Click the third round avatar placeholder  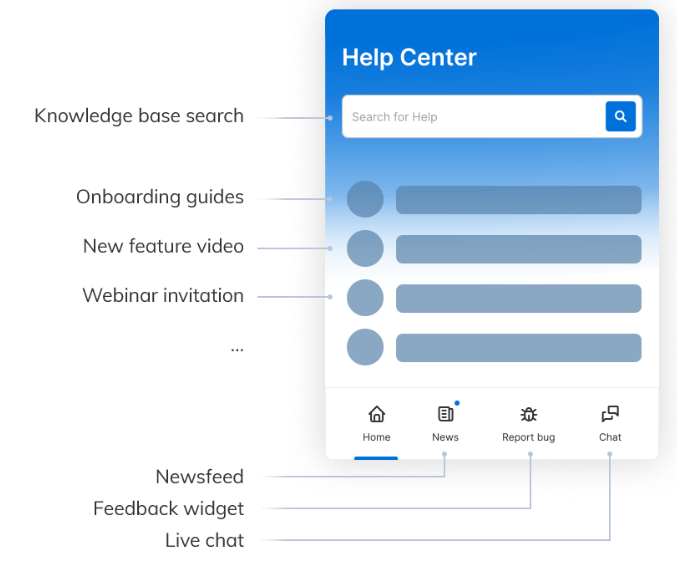(365, 298)
